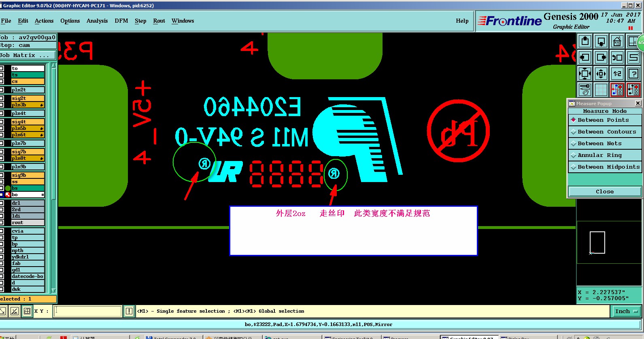Select the 'dwk' layer row
The width and height of the screenshot is (644, 339).
tap(28, 289)
